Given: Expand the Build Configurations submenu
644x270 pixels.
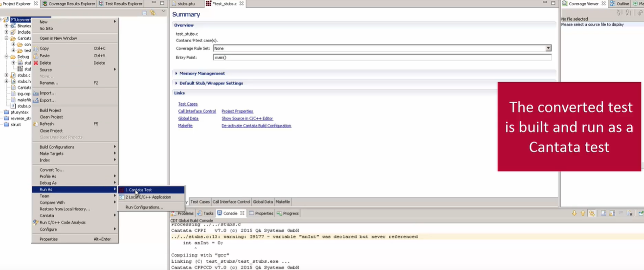Looking at the screenshot, I should pos(75,147).
